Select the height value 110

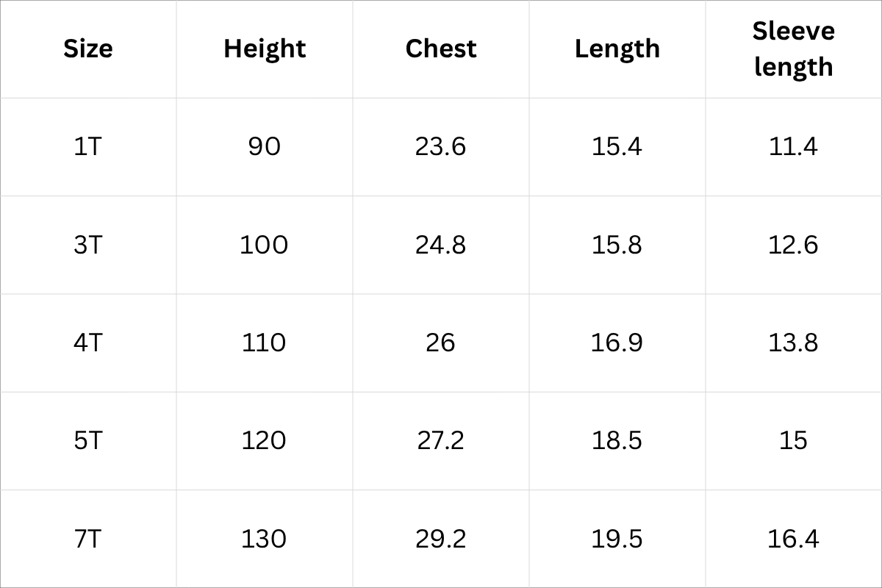coord(265,343)
